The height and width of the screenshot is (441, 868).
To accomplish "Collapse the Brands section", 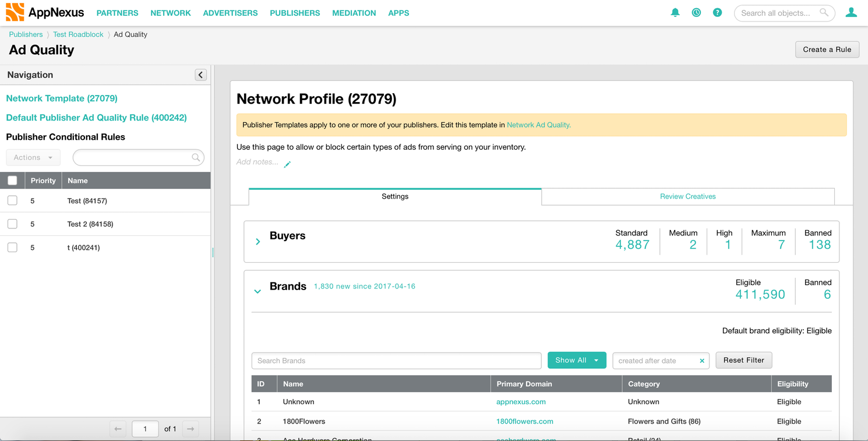I will click(x=257, y=291).
